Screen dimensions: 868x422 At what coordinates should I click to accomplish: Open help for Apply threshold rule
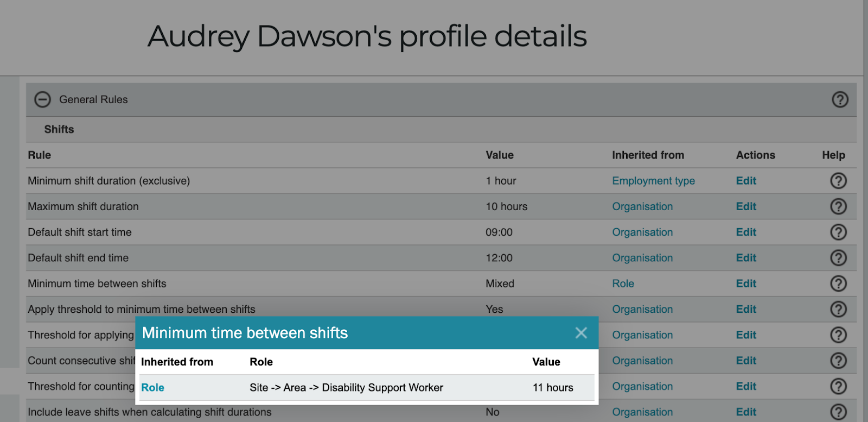point(838,309)
